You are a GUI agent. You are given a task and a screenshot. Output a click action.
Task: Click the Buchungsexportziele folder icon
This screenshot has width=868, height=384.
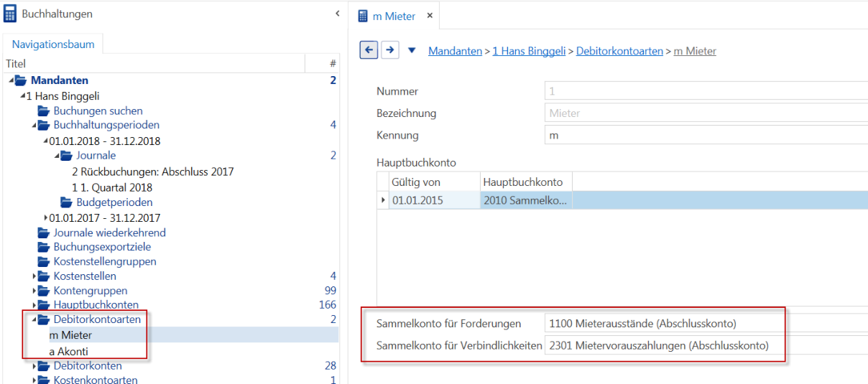click(x=44, y=247)
